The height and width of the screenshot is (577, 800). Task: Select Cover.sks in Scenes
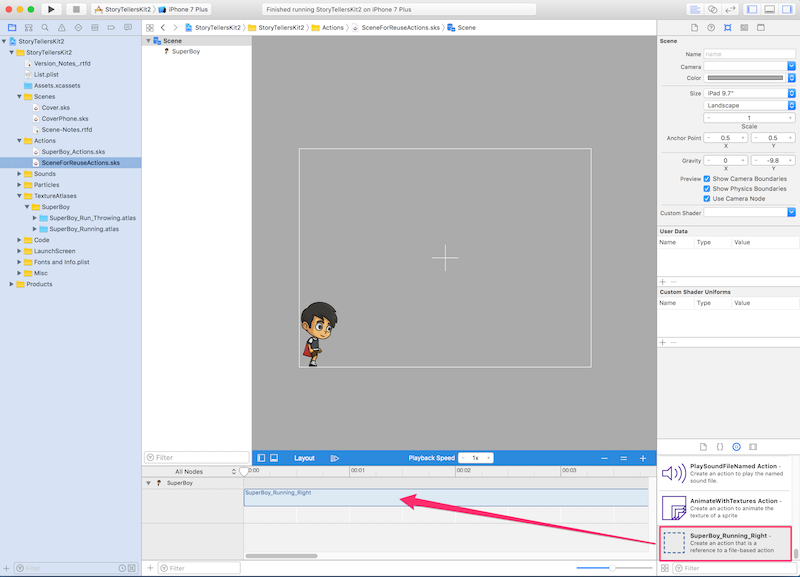pyautogui.click(x=56, y=108)
